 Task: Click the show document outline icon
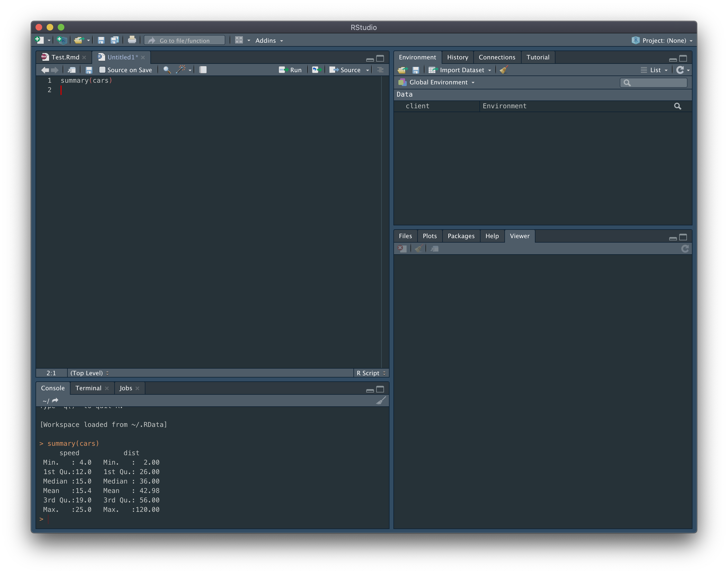click(380, 70)
